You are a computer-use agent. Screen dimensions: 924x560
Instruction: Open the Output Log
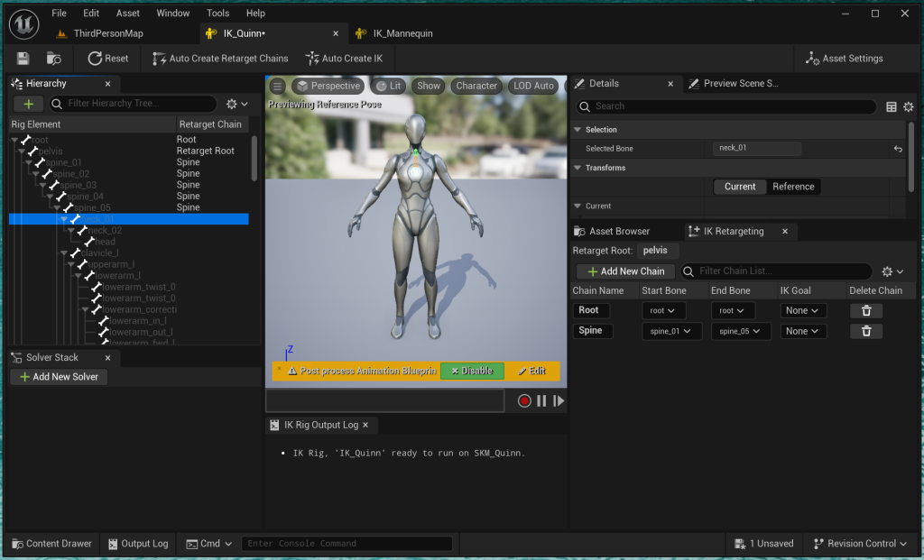pos(138,544)
